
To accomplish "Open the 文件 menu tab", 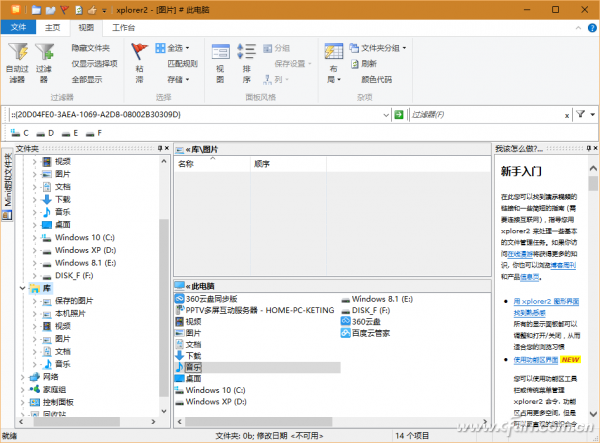I will tap(18, 27).
